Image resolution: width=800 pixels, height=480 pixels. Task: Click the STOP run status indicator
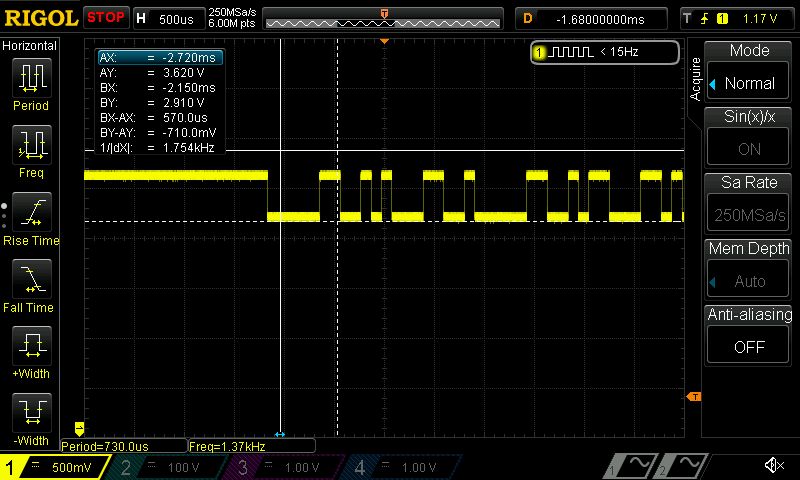point(106,18)
